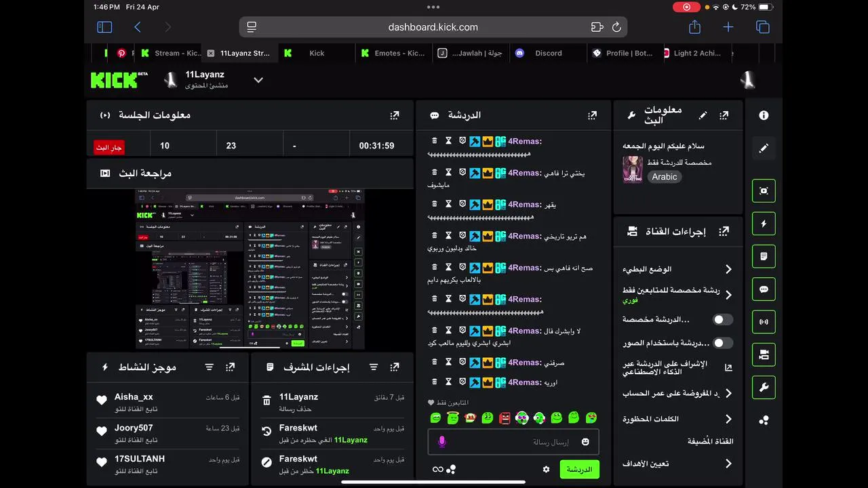Click the stream category cover thumbnail
This screenshot has height=488, width=868.
(x=633, y=169)
